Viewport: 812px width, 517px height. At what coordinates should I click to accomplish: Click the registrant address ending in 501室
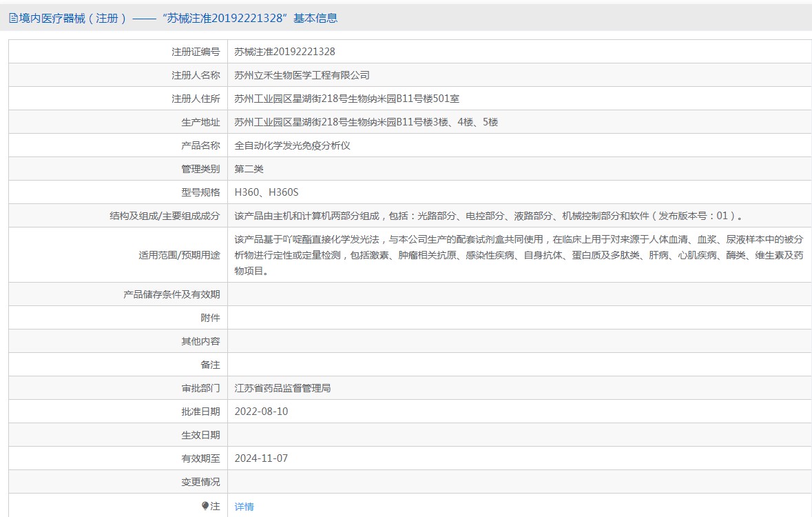346,99
